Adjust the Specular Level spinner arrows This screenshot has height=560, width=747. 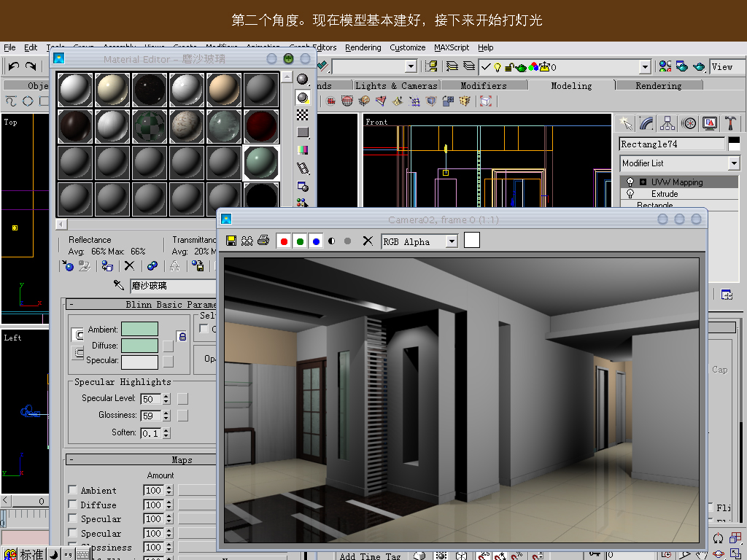[x=166, y=399]
